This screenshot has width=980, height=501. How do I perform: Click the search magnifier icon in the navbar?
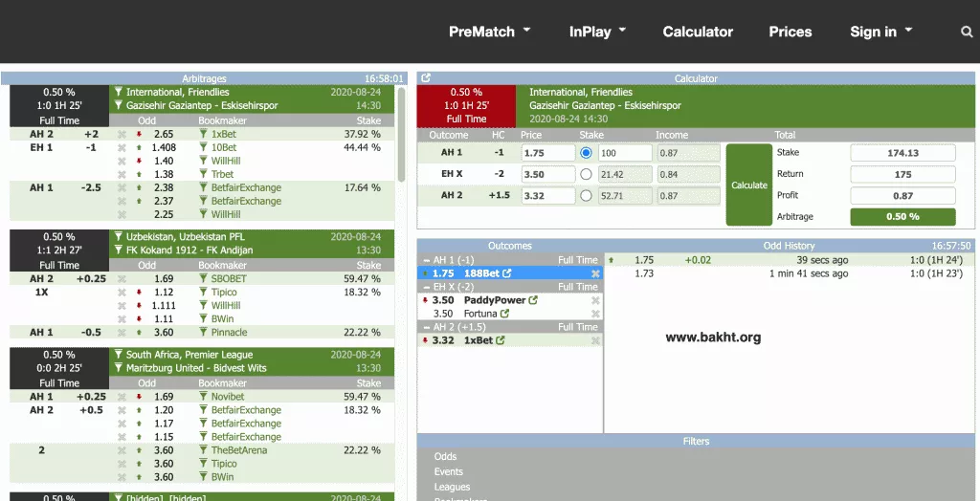click(967, 32)
